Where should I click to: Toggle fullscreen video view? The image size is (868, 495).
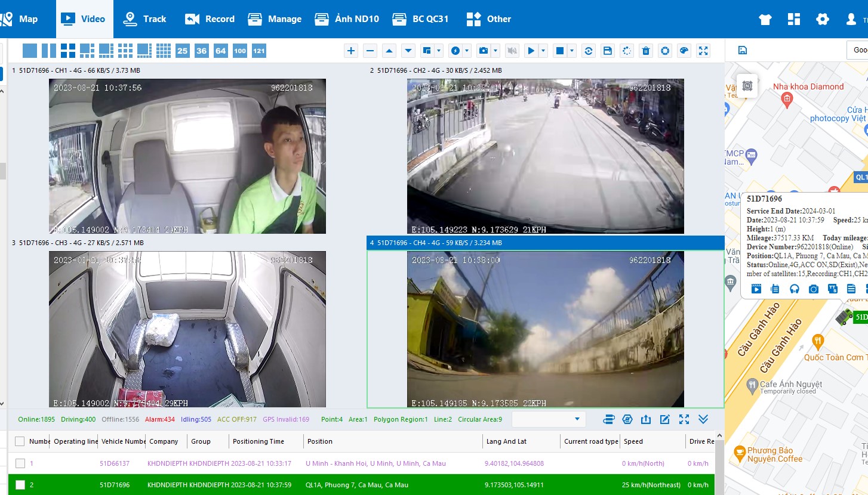click(x=703, y=51)
